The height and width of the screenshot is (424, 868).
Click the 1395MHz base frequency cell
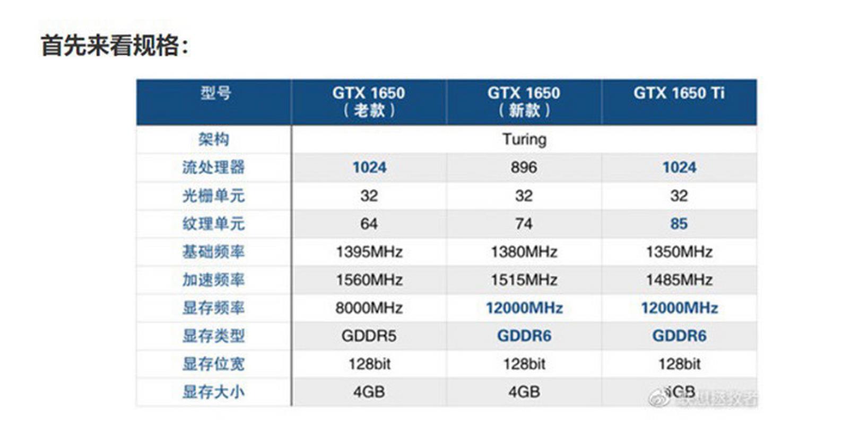click(x=369, y=252)
